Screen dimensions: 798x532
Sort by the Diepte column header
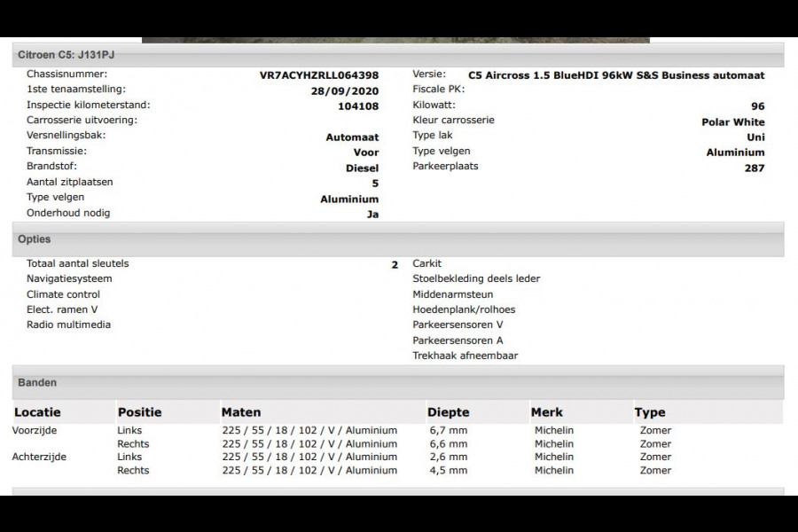[x=448, y=412]
